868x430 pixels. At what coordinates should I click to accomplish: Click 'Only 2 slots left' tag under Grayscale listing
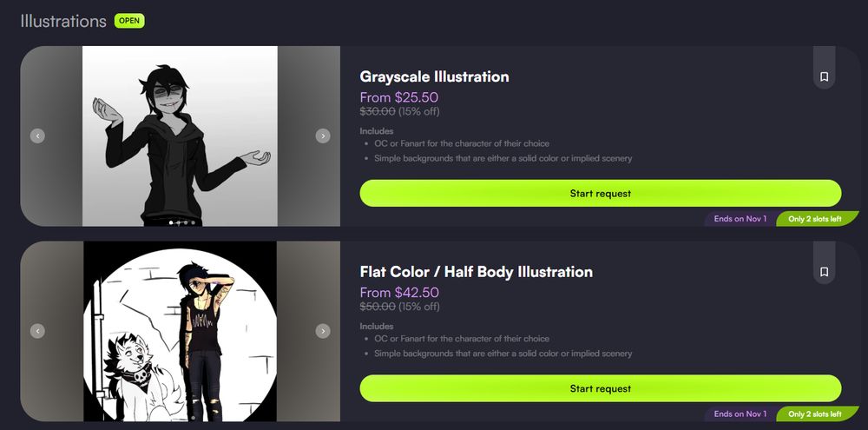click(x=815, y=219)
